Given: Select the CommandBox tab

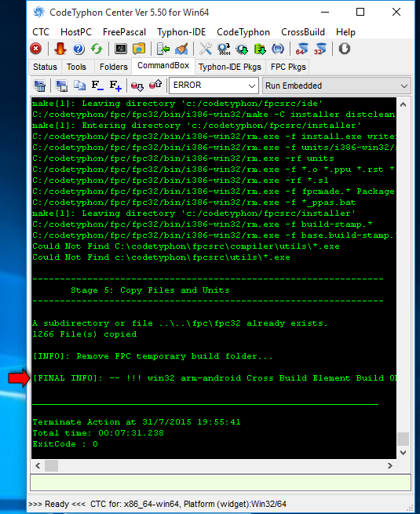Looking at the screenshot, I should [x=163, y=66].
